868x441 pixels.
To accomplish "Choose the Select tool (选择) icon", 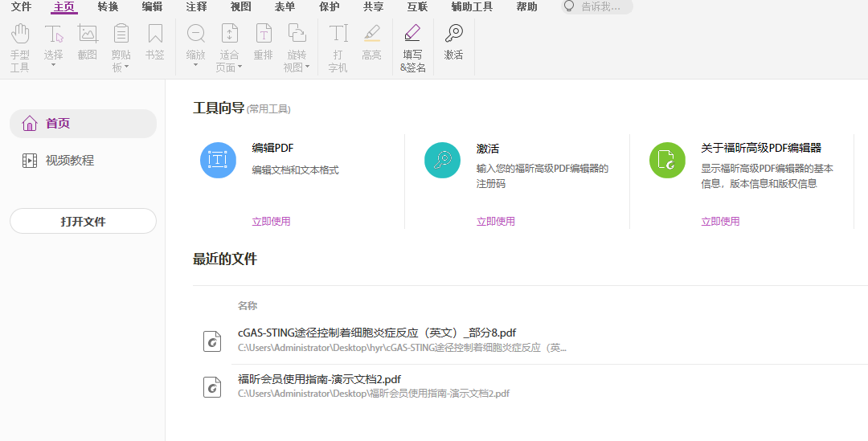I will tap(54, 35).
